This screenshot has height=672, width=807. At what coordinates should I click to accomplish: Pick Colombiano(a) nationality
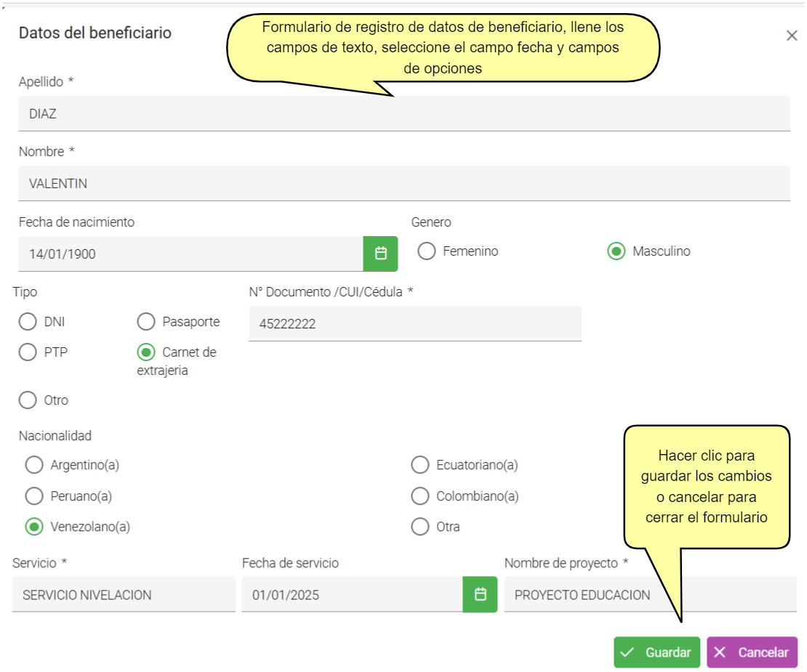[420, 496]
